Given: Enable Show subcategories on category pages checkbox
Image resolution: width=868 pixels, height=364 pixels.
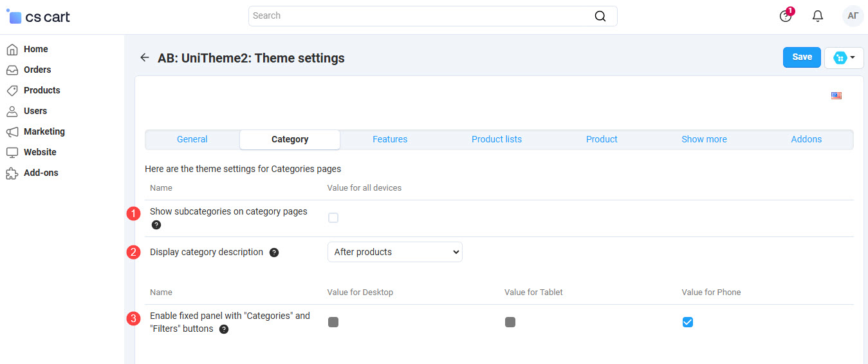Looking at the screenshot, I should pos(333,218).
